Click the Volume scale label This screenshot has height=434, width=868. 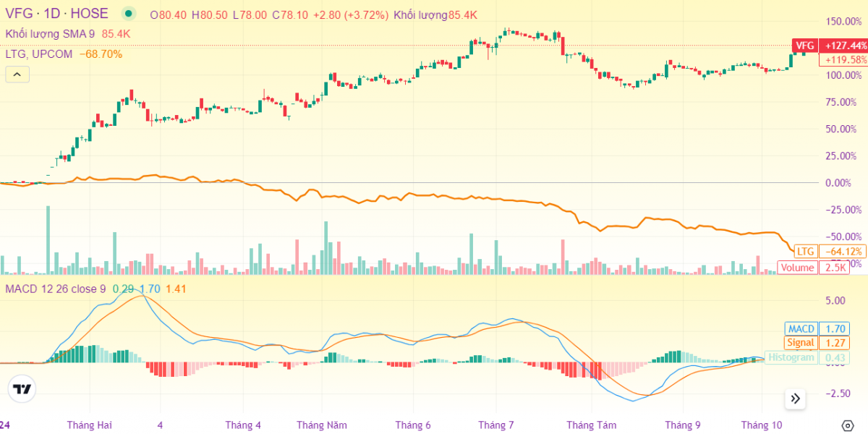(799, 268)
